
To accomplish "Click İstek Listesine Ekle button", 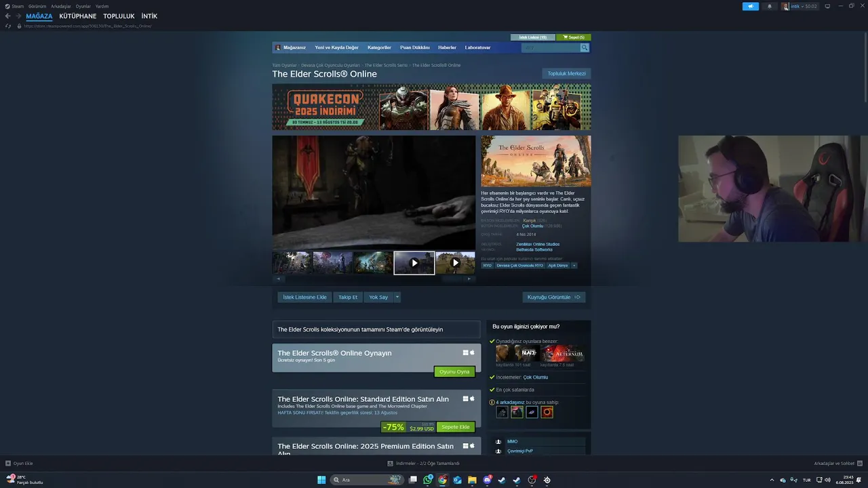I will point(304,297).
